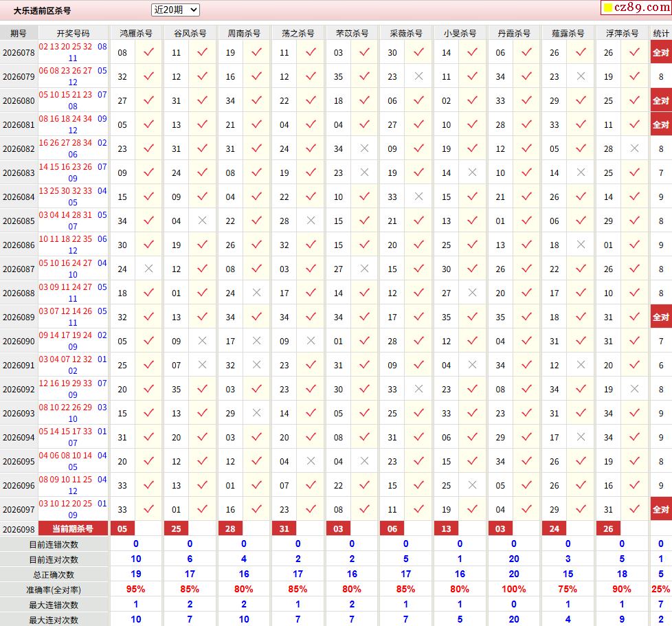Click winning numbers 04 06 08 10 14
This screenshot has height=626, width=672.
[65, 456]
